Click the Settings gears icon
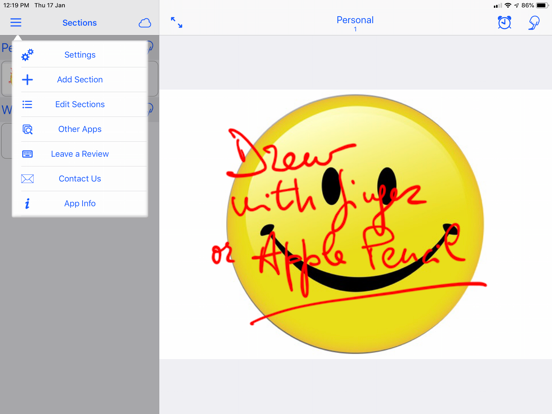Viewport: 552px width, 414px height. coord(27,55)
